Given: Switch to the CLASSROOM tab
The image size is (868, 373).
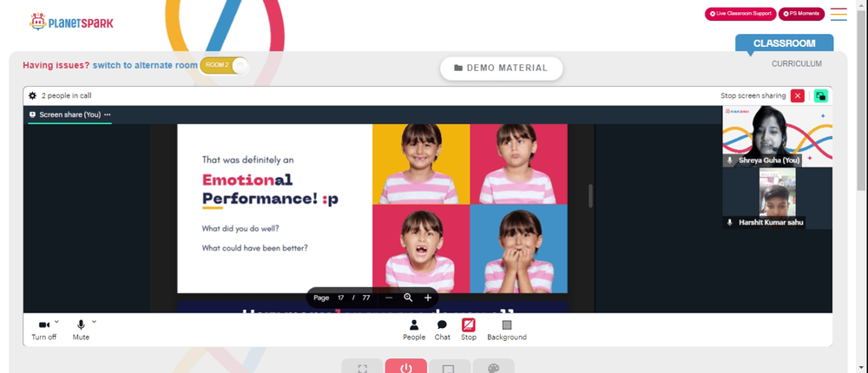Looking at the screenshot, I should click(x=784, y=43).
